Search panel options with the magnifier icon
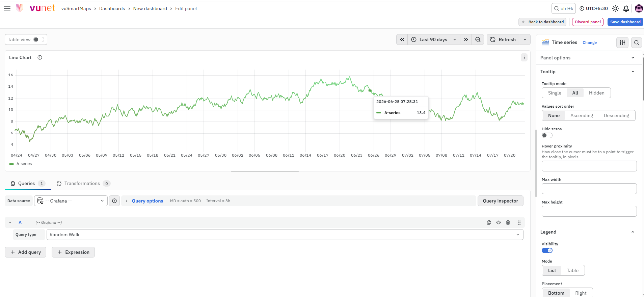 coord(637,43)
